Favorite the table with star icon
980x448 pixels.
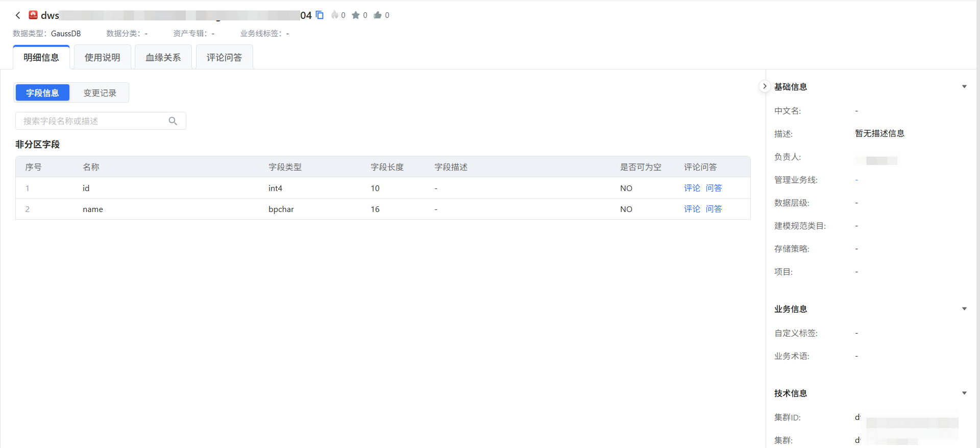[356, 15]
